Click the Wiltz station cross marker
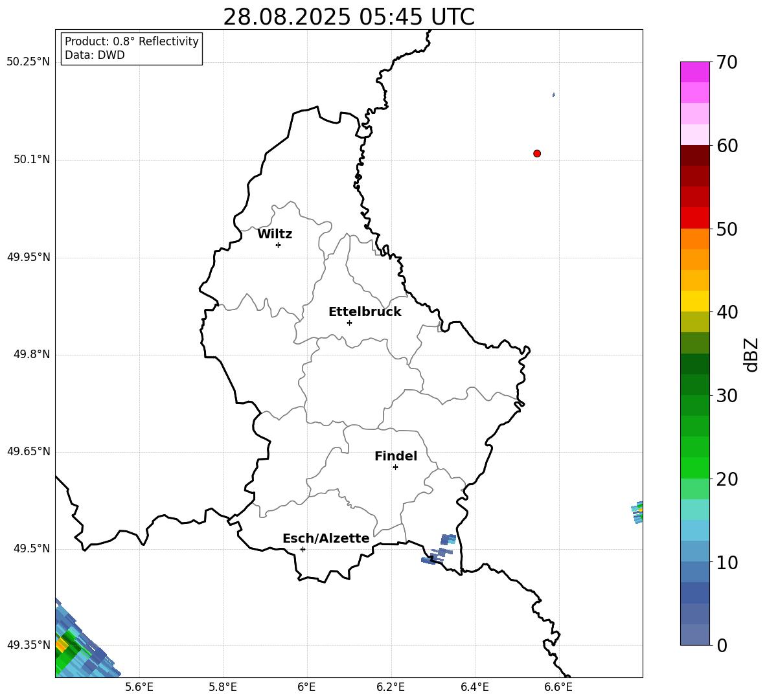767x700 pixels. (278, 245)
